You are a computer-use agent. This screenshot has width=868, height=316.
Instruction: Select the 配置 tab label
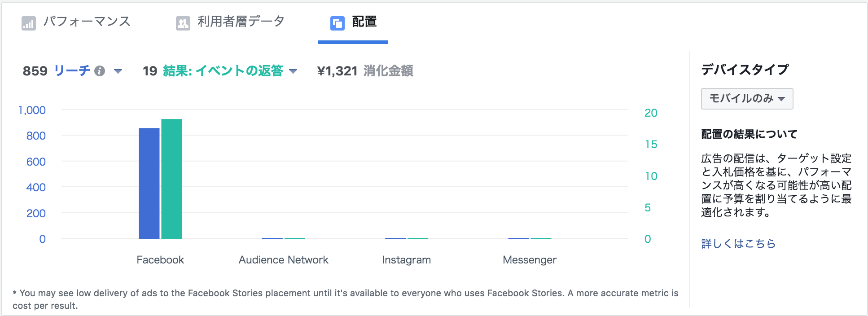364,22
